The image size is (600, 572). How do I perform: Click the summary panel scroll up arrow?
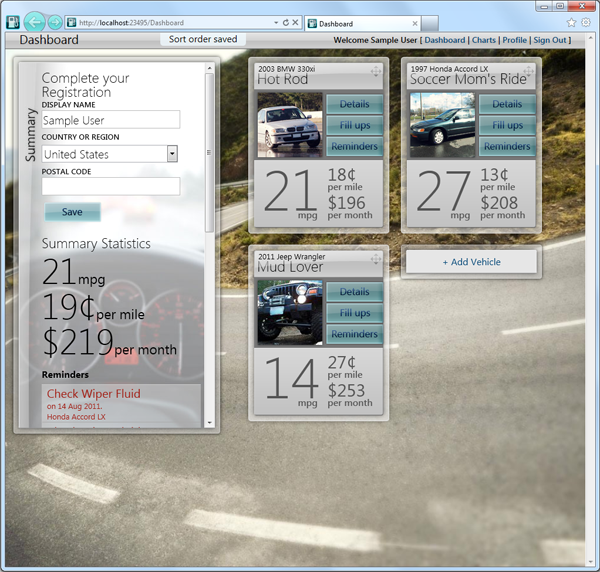point(209,68)
